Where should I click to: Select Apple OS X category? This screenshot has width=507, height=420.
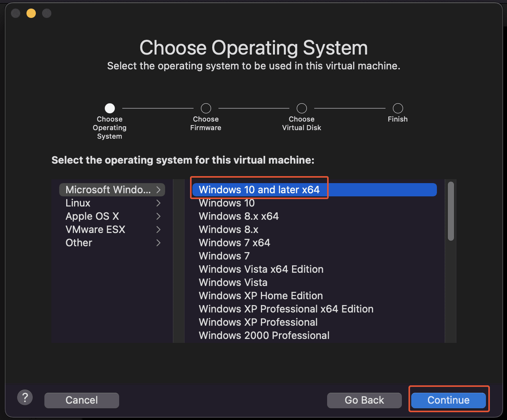click(x=112, y=216)
